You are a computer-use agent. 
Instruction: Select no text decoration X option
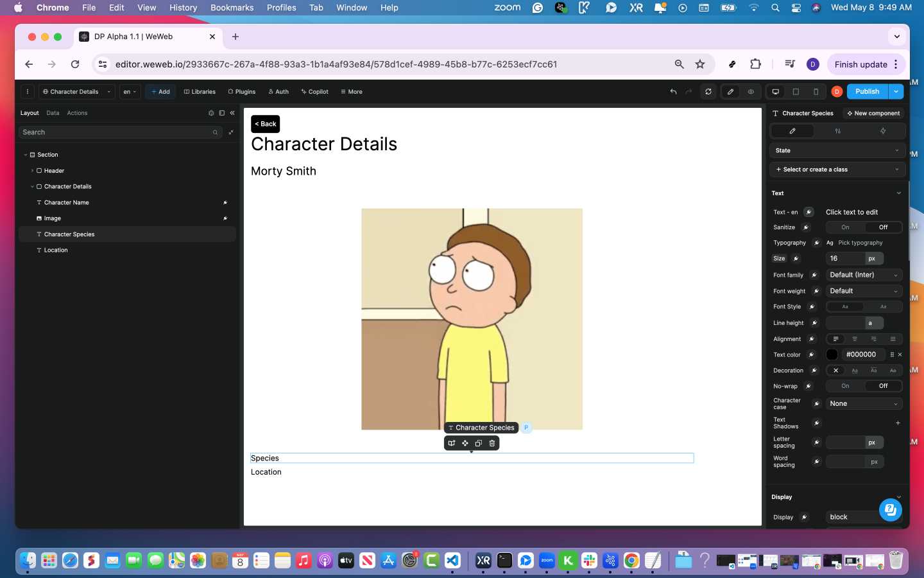(x=835, y=371)
